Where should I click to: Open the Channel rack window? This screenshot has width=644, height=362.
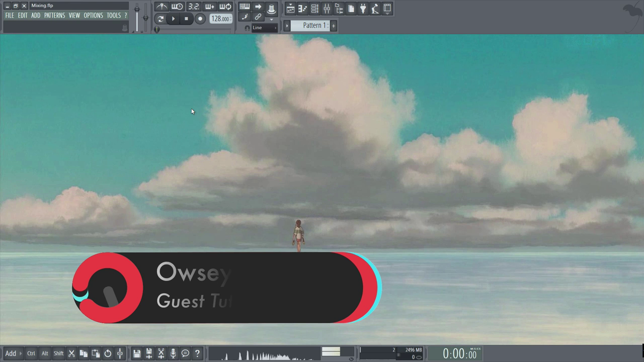(314, 9)
